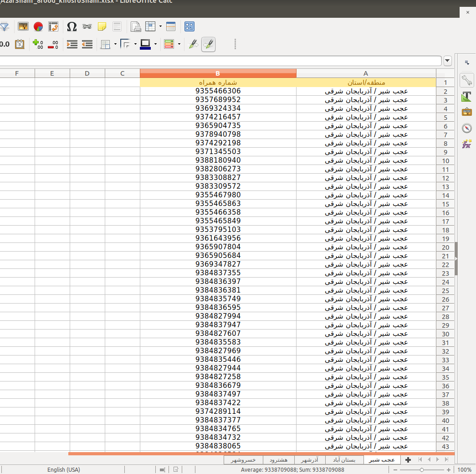Open conditional formatting

[169, 44]
